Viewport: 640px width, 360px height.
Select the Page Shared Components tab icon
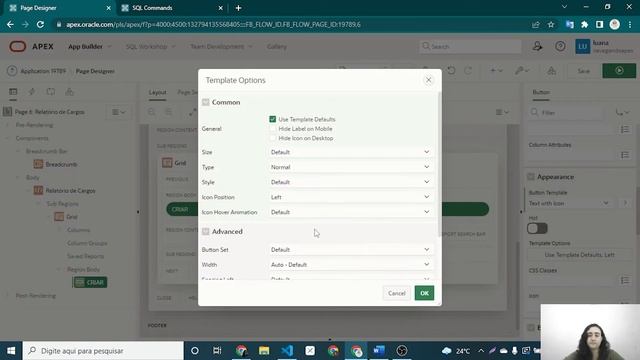click(69, 92)
